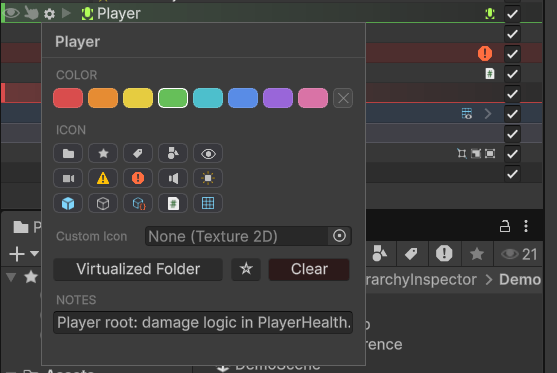Uncheck checkbox on row with chevron arrow
The width and height of the screenshot is (557, 373).
click(512, 114)
